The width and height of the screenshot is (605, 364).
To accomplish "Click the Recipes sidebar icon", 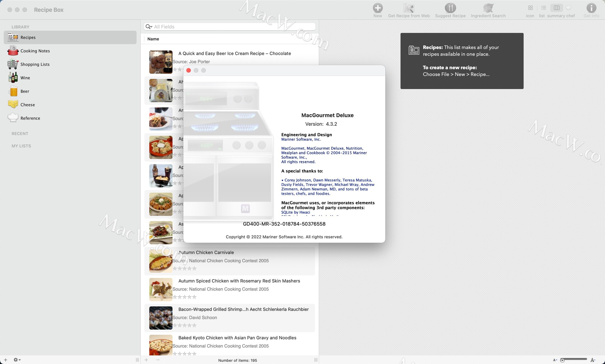I will [13, 38].
